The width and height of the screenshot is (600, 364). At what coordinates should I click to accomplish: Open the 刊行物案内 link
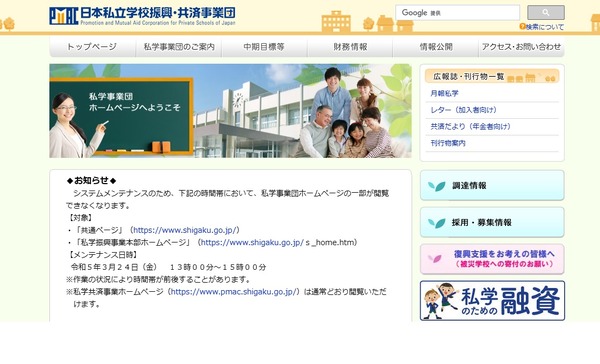[448, 143]
